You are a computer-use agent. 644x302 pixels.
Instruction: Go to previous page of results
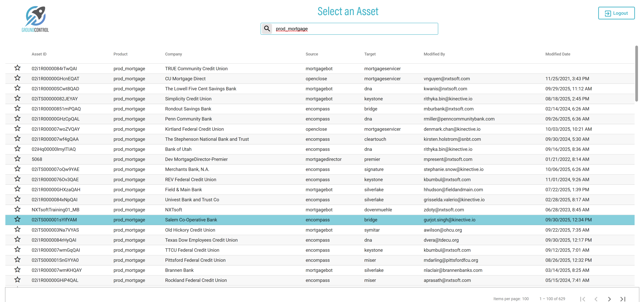[x=596, y=299]
